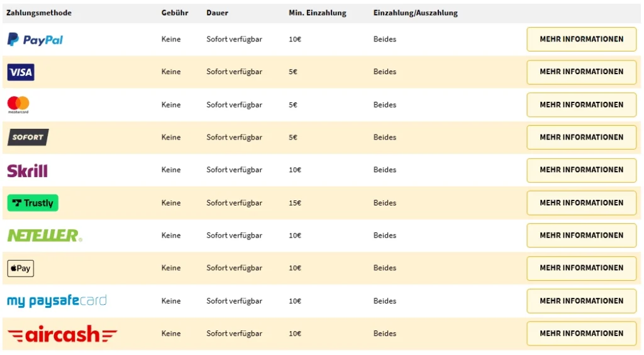Show Mehr Informationen for Apple Pay
The height and width of the screenshot is (355, 644).
(x=581, y=268)
